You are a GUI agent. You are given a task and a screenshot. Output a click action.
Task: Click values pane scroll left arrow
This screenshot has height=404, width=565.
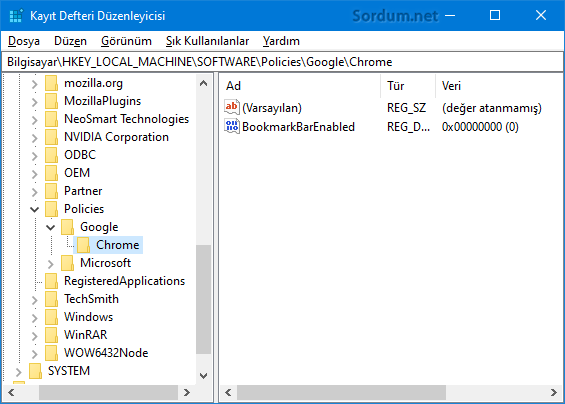(x=228, y=392)
